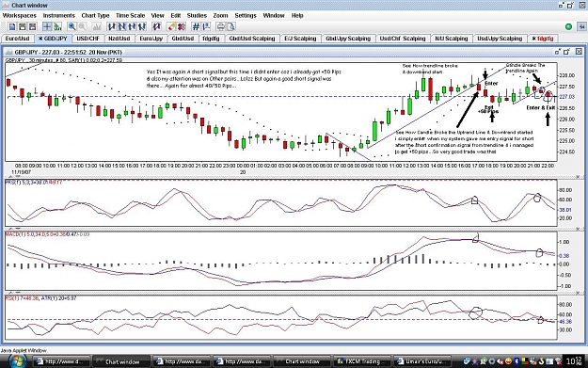
Task: Switch to the Gbd/Usd tab
Action: tap(183, 39)
